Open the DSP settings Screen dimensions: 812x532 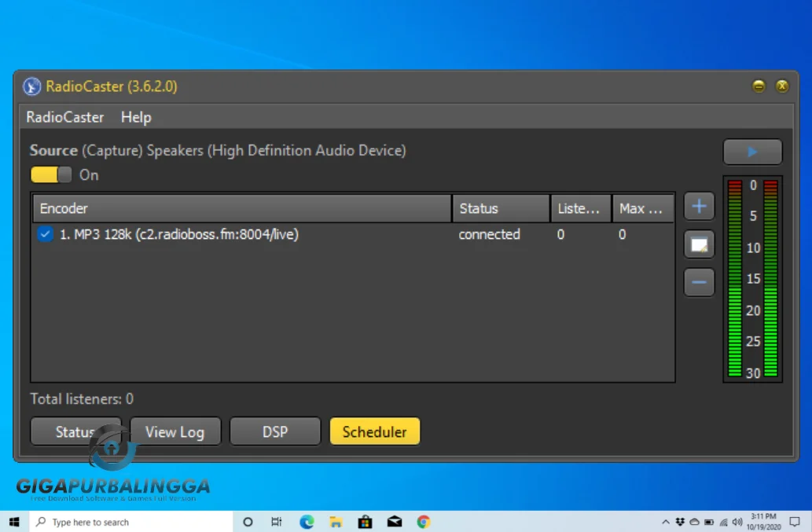275,431
